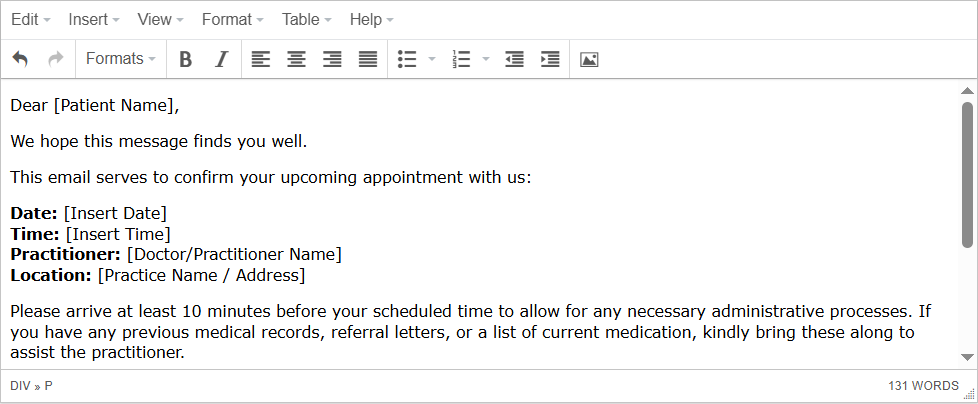Insert an image via toolbar

click(x=589, y=59)
